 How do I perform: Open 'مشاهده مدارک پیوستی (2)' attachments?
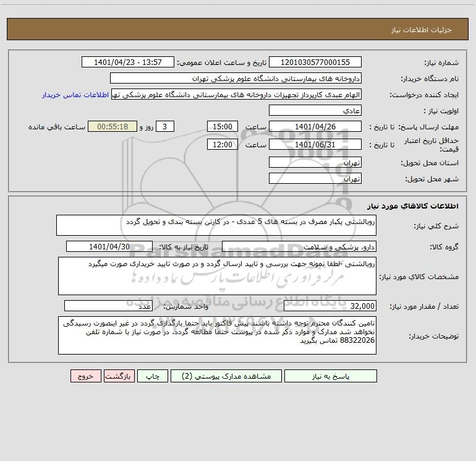click(x=226, y=376)
